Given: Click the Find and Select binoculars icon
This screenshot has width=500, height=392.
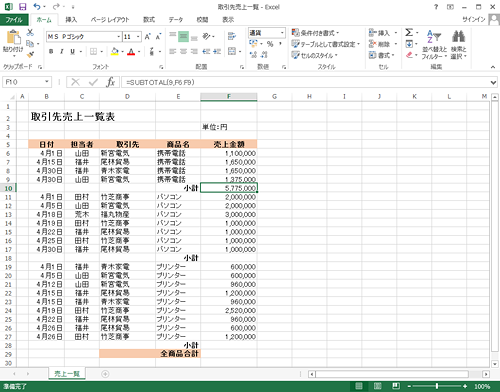Looking at the screenshot, I should 458,44.
